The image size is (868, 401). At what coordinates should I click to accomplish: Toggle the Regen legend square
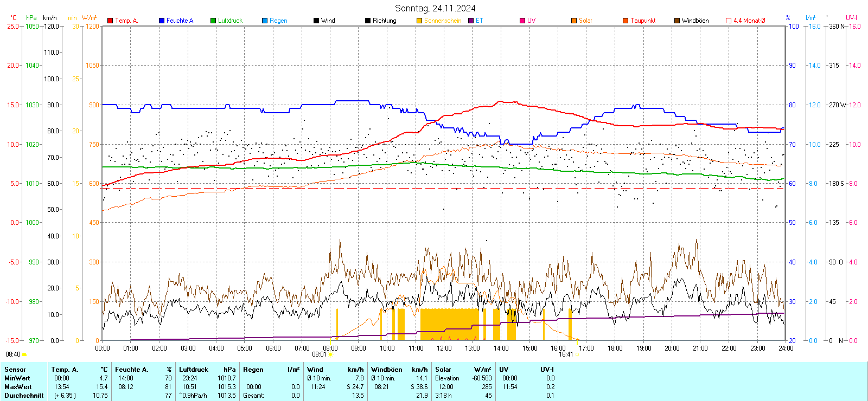(265, 21)
